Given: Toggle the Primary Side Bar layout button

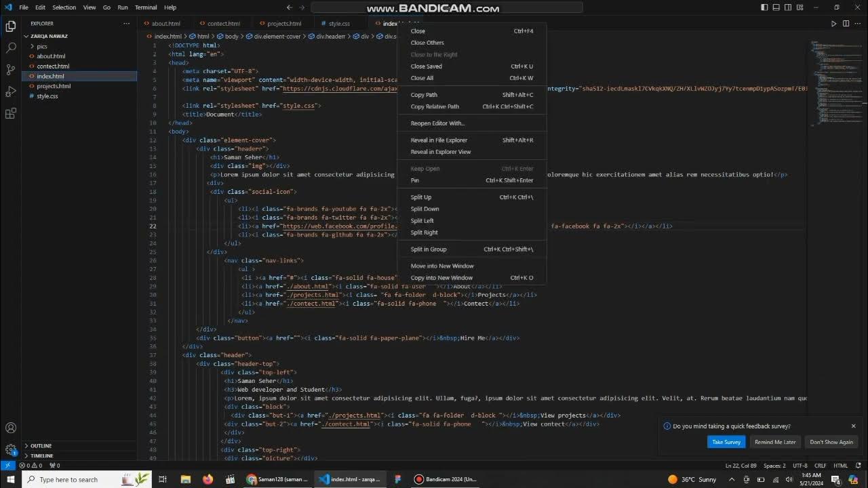Looking at the screenshot, I should [x=764, y=7].
